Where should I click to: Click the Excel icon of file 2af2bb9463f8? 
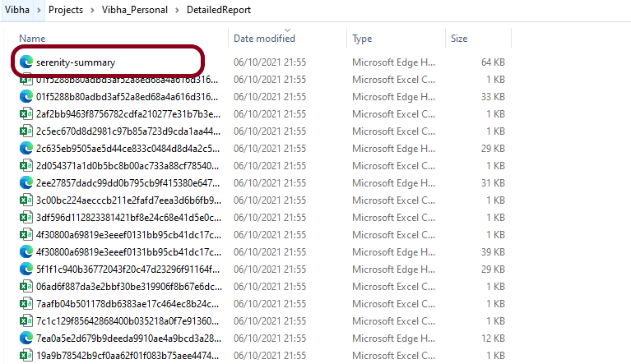click(x=26, y=113)
